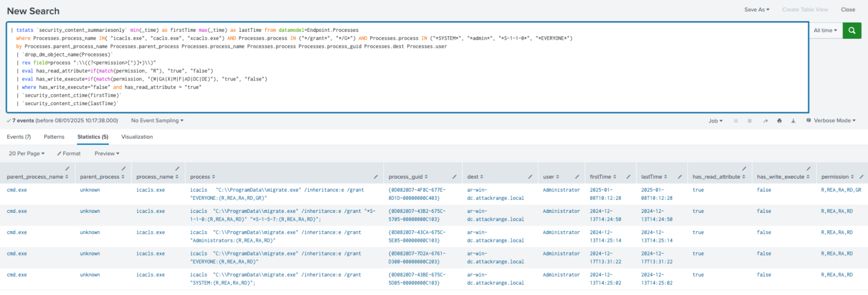Click the pencil icon in dest column header
This screenshot has height=295, width=868.
tap(530, 177)
